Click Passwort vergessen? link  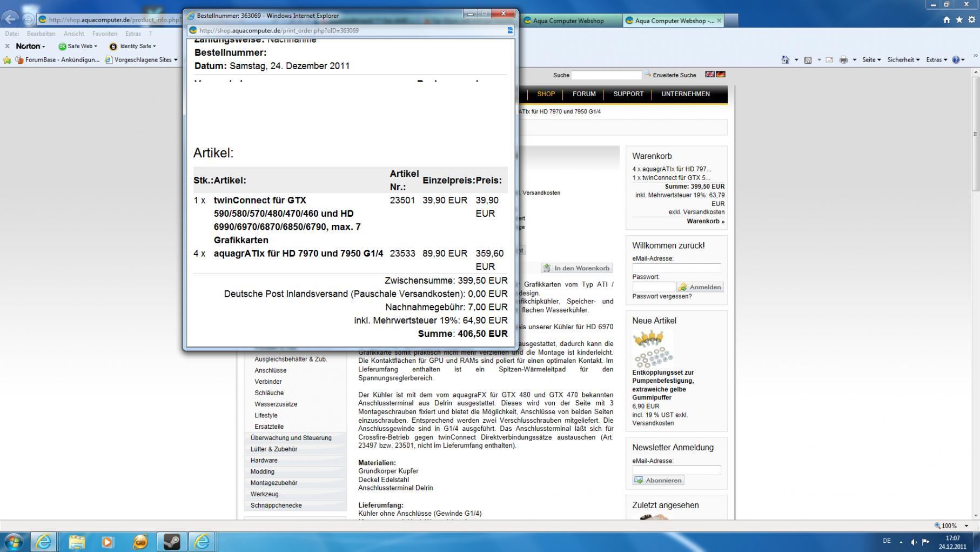pos(662,296)
